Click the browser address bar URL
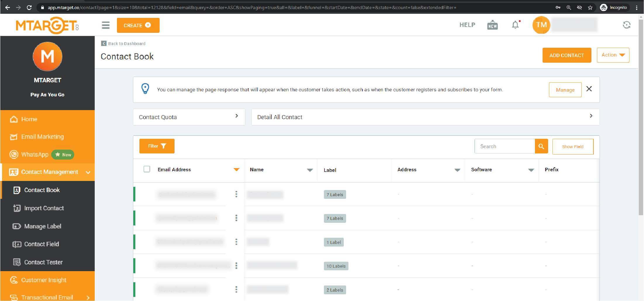Viewport: 644px width, 301px height. (251, 8)
